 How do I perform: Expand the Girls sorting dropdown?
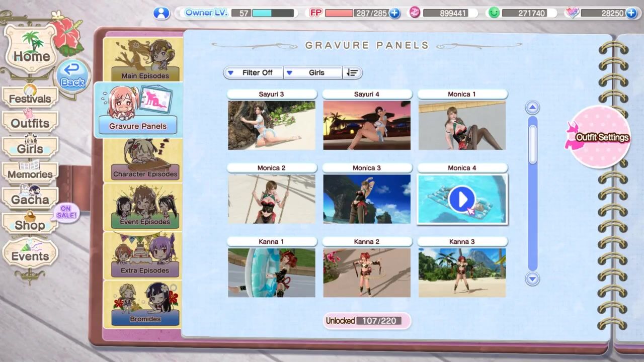[x=312, y=72]
